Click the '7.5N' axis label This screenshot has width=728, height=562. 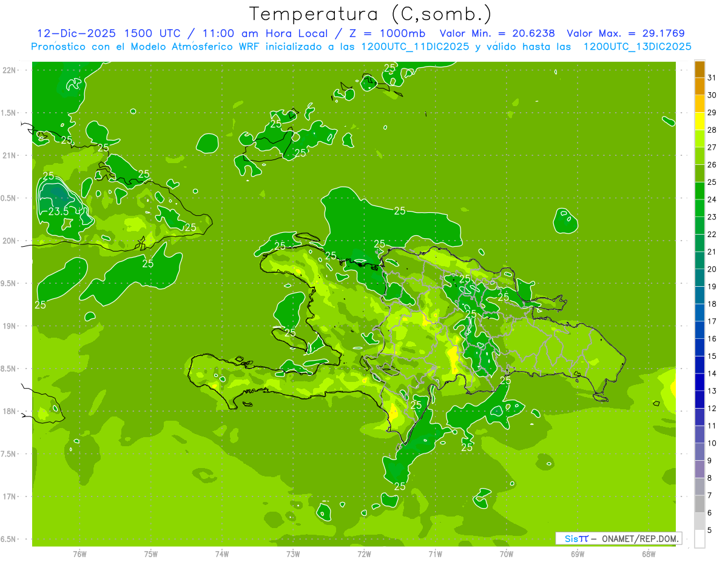click(x=8, y=454)
